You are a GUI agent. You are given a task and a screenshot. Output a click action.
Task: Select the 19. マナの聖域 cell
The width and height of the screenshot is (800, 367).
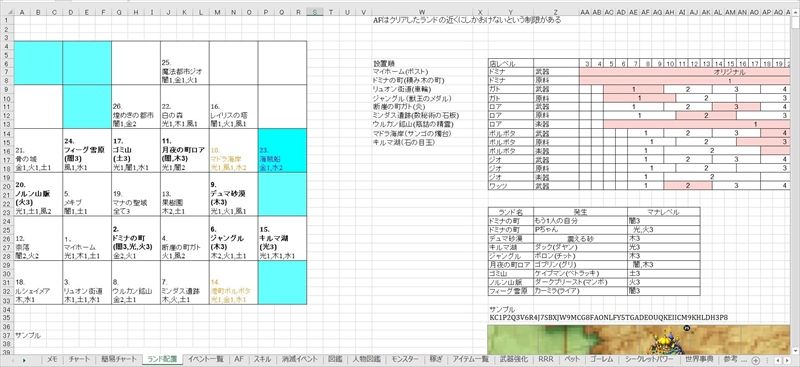[x=135, y=194]
